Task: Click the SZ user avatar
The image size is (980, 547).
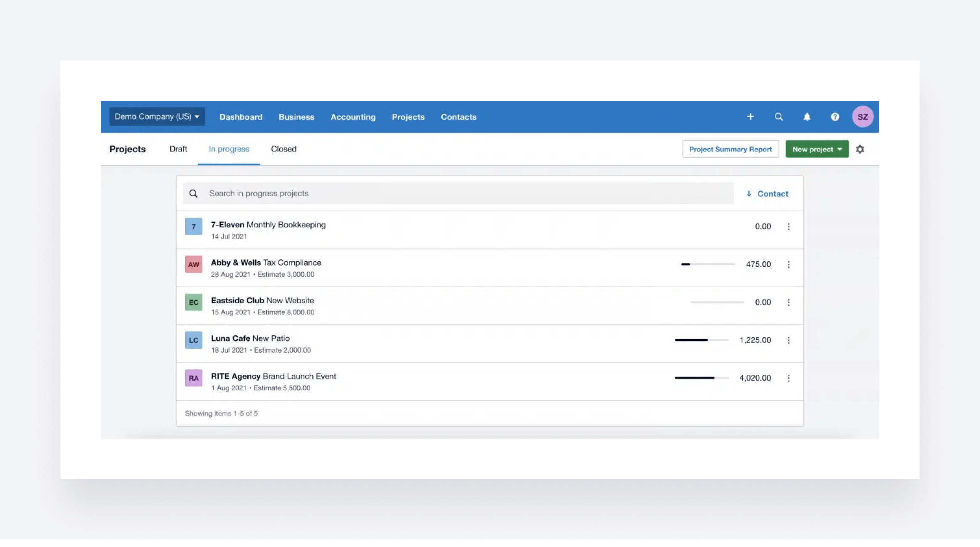Action: click(x=862, y=117)
